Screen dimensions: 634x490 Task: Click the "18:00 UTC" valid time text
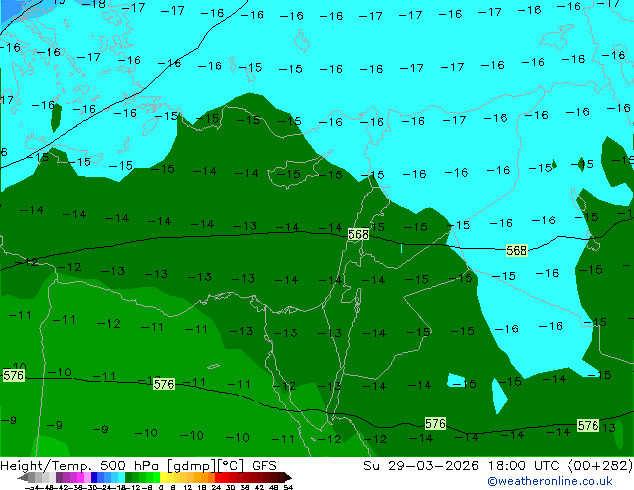coord(526,466)
